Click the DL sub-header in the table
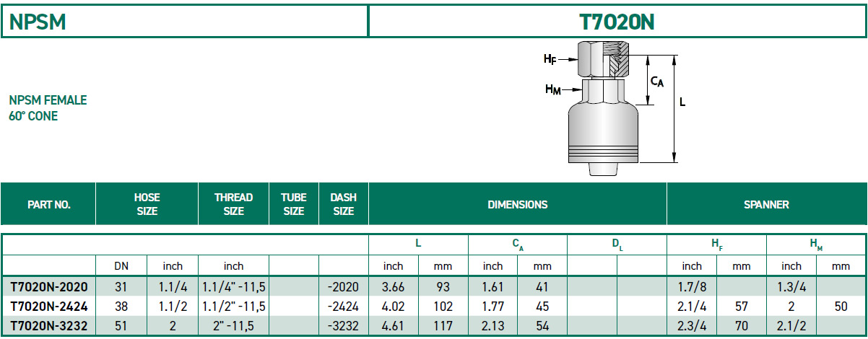This screenshot has height=339, width=868. (617, 245)
